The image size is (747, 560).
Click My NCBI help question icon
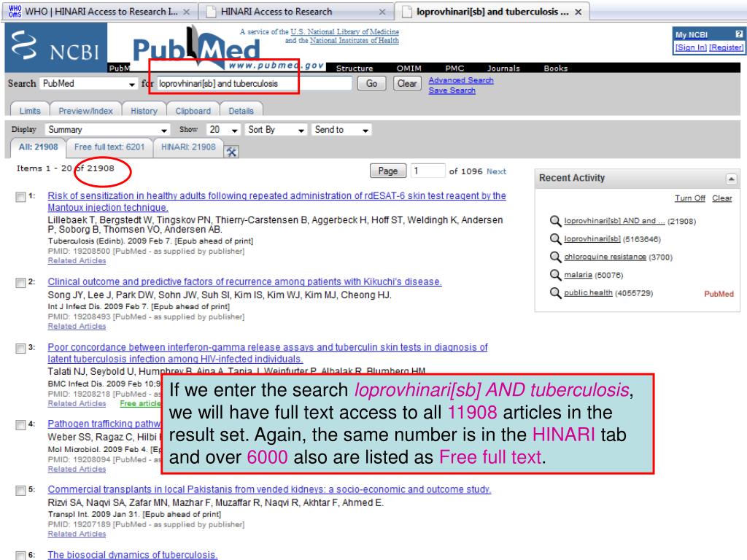coord(738,34)
